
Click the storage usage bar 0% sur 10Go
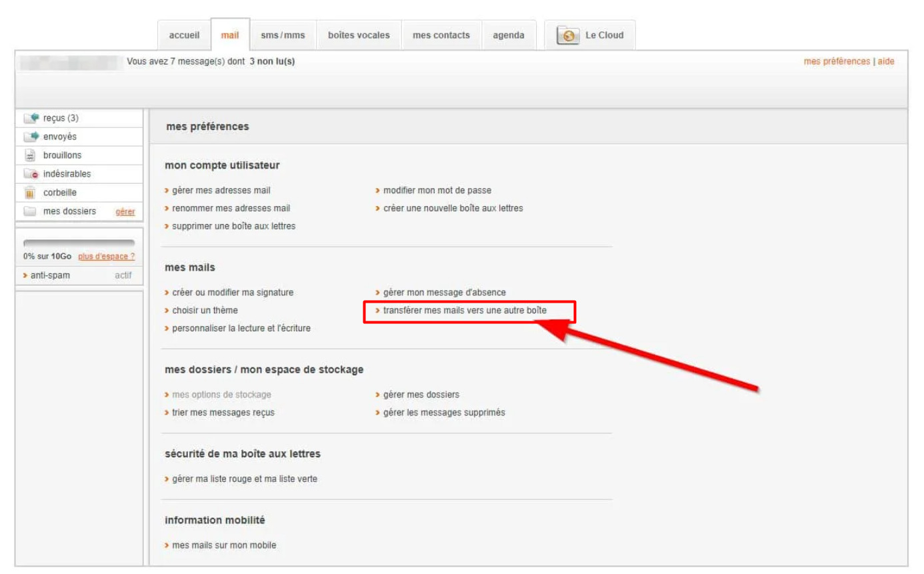pos(79,244)
